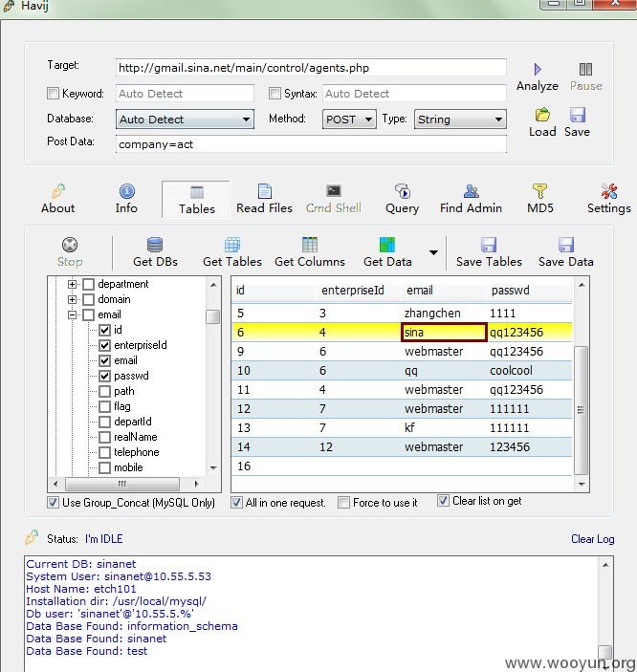The image size is (637, 672).
Task: Expand the department tree node
Action: [x=72, y=284]
